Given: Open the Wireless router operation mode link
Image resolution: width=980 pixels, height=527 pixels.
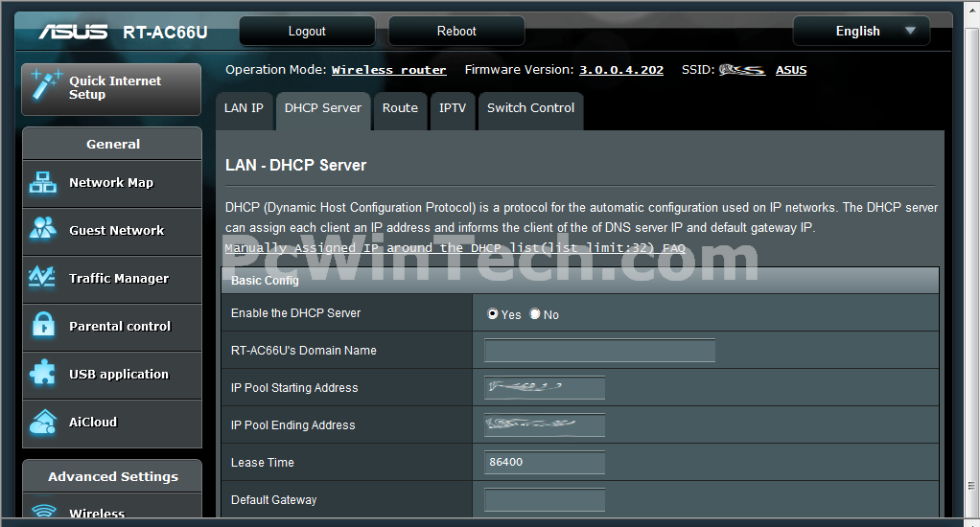Looking at the screenshot, I should tap(388, 70).
